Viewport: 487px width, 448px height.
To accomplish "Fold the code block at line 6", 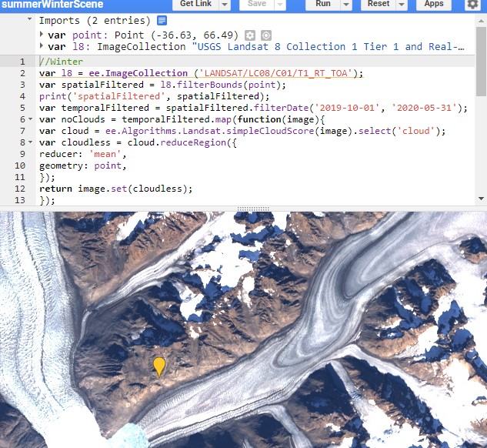I will [x=30, y=119].
